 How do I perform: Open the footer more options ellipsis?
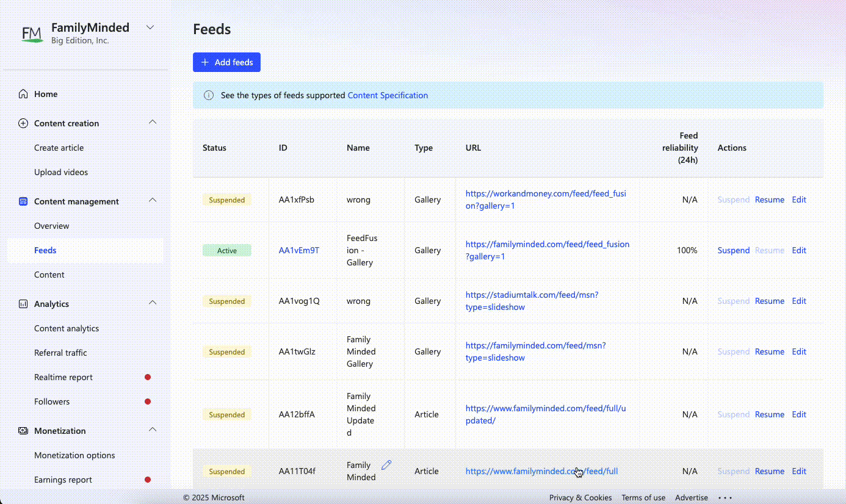pos(725,497)
